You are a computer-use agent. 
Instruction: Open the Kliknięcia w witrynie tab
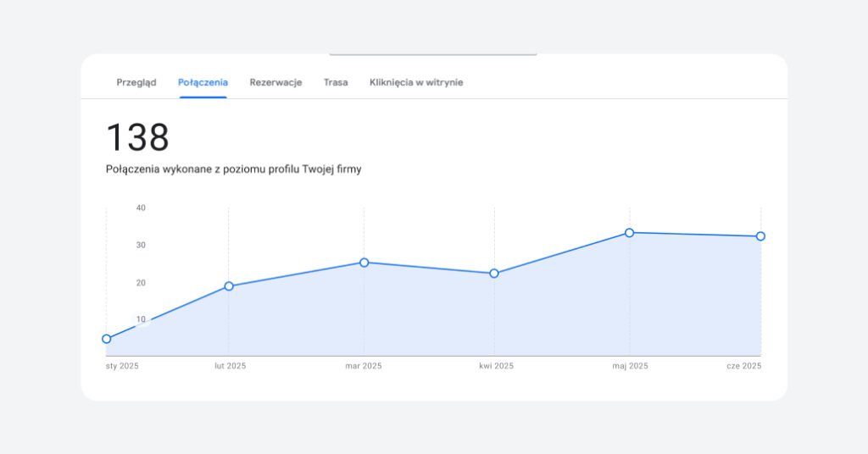(x=416, y=82)
